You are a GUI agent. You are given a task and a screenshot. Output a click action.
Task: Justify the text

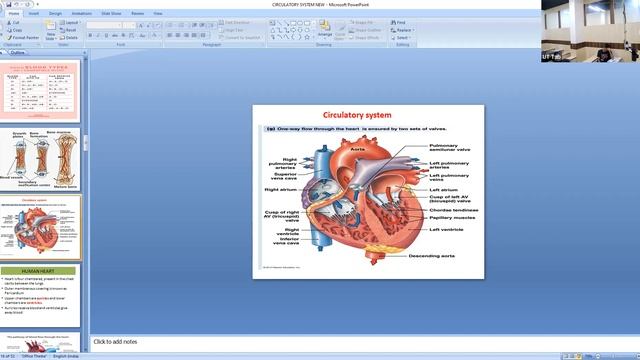tap(194, 36)
